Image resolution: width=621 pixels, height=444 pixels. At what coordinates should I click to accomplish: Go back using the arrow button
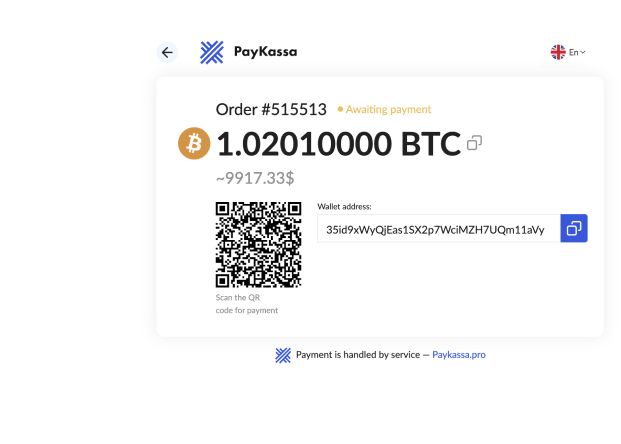coord(167,52)
